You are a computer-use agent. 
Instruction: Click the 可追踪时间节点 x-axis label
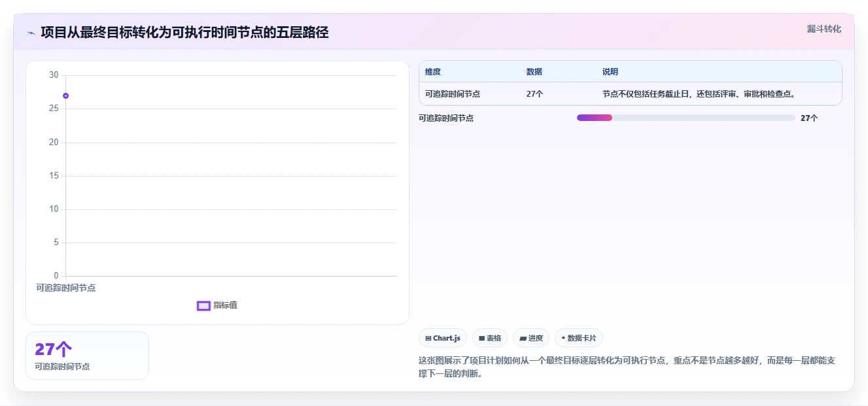[65, 288]
